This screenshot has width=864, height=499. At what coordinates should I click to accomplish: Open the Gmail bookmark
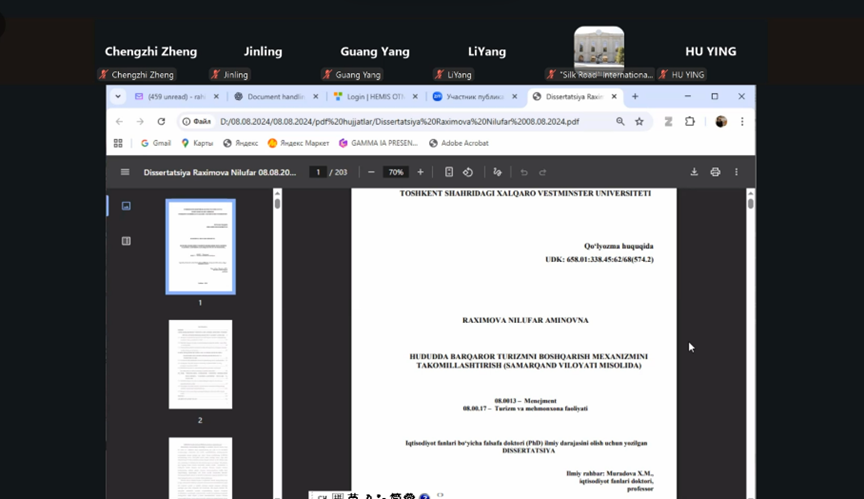tap(155, 143)
